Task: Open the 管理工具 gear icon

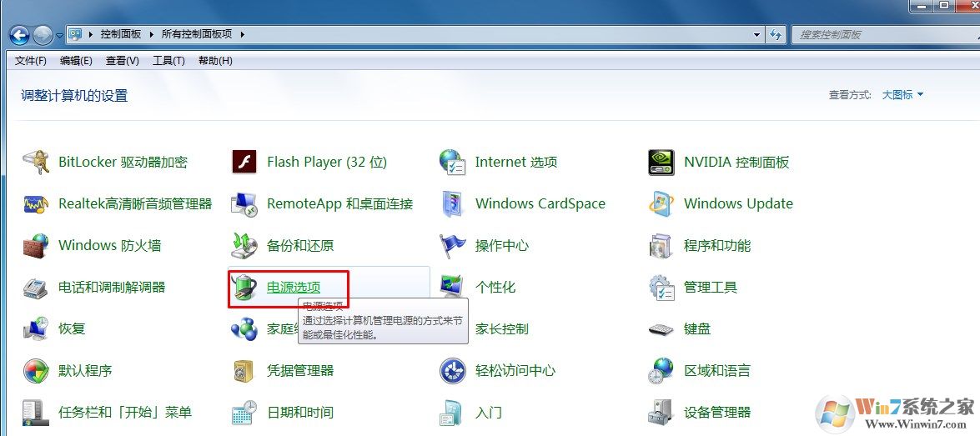Action: click(x=661, y=288)
